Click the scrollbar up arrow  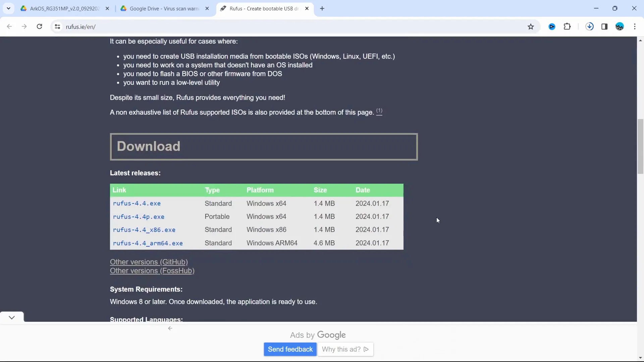640,40
